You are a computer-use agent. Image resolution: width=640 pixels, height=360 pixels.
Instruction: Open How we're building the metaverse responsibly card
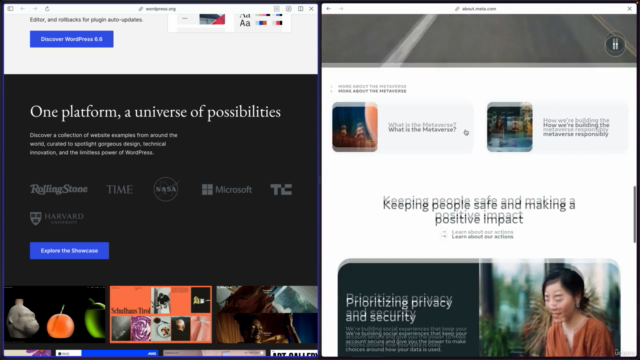tap(558, 127)
